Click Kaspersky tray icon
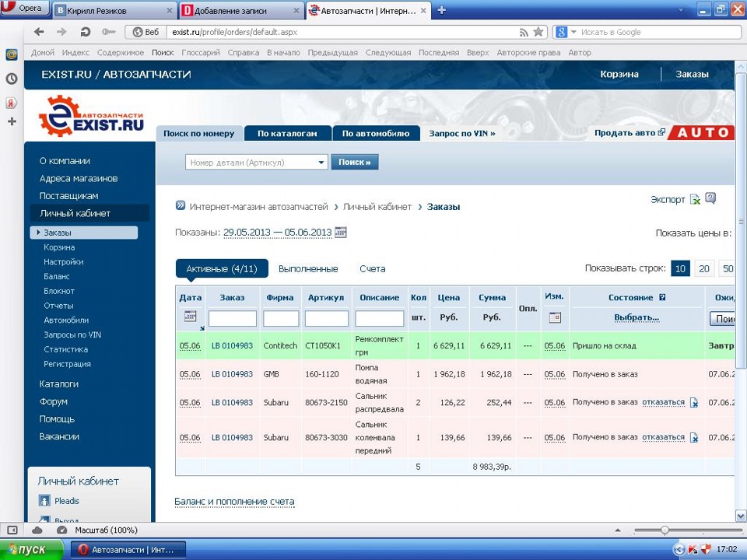This screenshot has height=560, width=747. [693, 550]
